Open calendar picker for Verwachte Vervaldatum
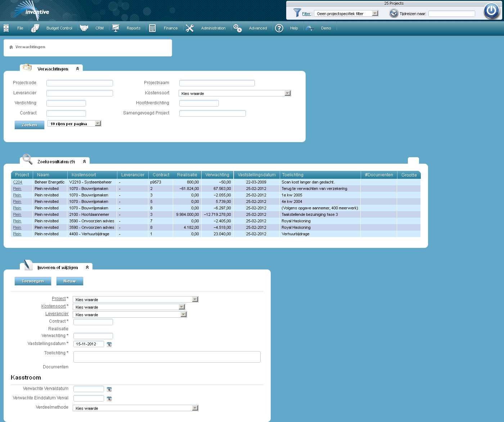 (x=109, y=389)
